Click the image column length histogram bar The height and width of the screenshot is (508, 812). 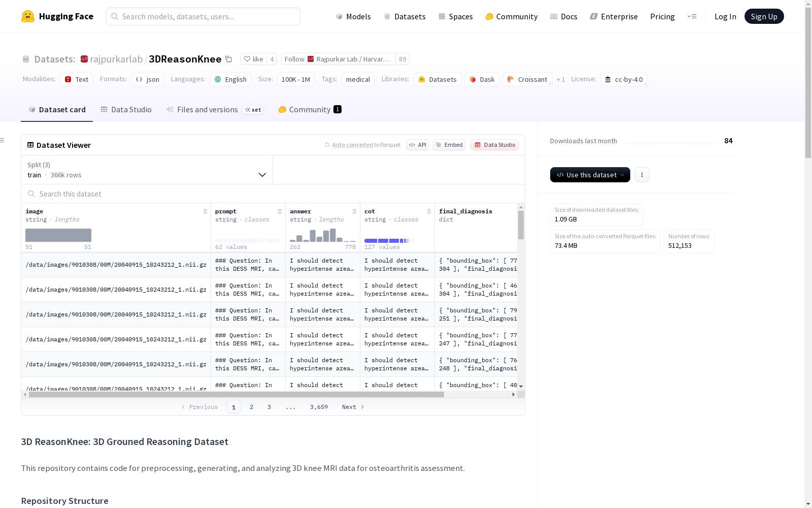pos(58,235)
